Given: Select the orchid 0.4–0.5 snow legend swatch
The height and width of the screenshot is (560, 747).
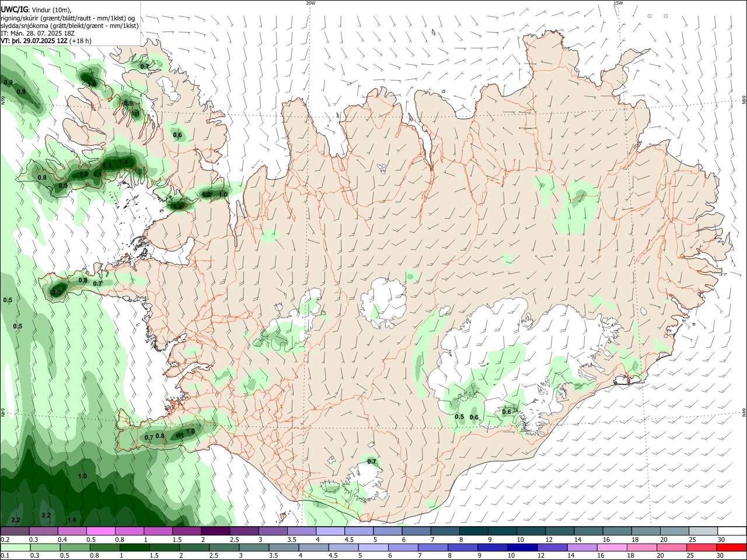Looking at the screenshot, I should (72, 531).
